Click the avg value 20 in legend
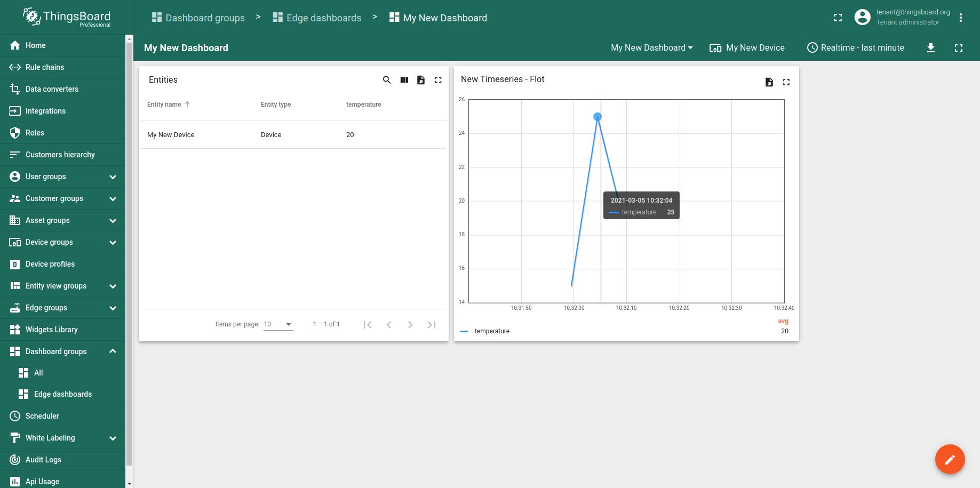The width and height of the screenshot is (980, 488). [785, 331]
